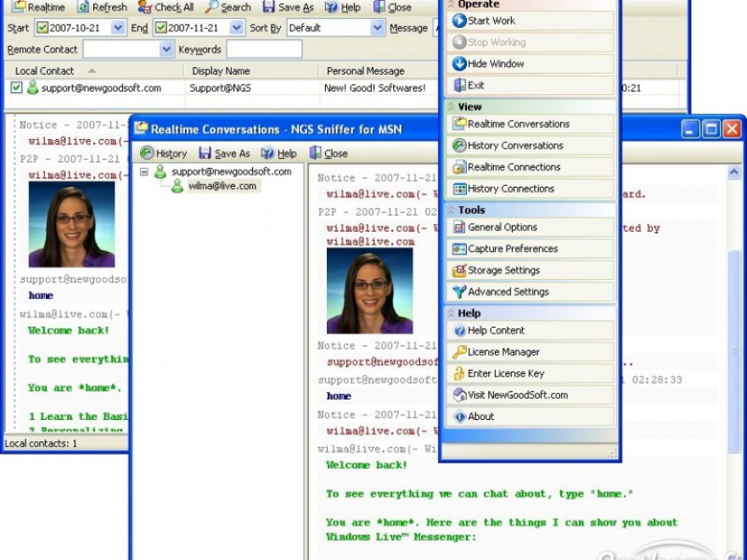747x560 pixels.
Task: Click the Search magnifier icon
Action: [x=212, y=7]
